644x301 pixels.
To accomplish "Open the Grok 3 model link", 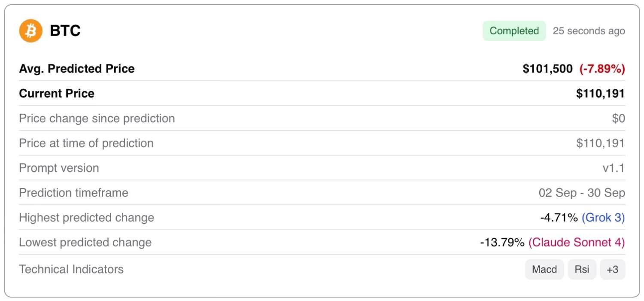I will click(x=603, y=218).
